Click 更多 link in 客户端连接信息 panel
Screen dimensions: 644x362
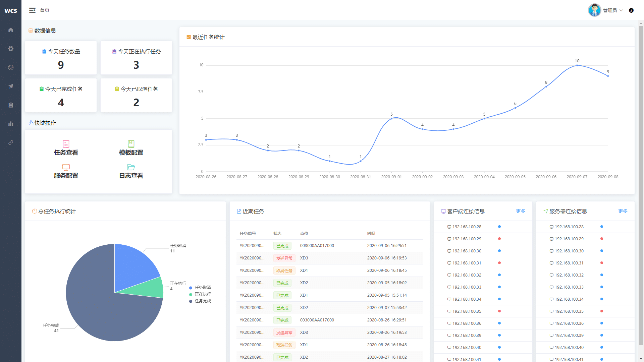[x=521, y=211]
